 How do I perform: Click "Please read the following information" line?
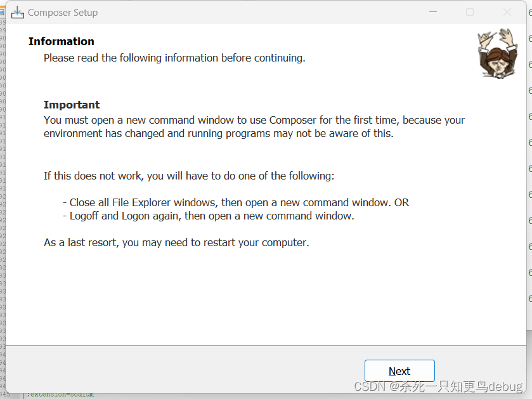[174, 58]
